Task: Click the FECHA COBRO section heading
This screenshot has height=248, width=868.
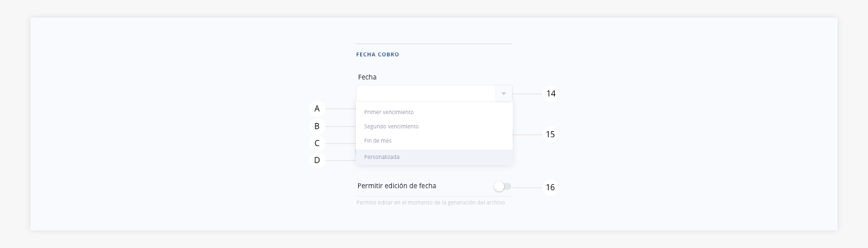Action: point(378,54)
